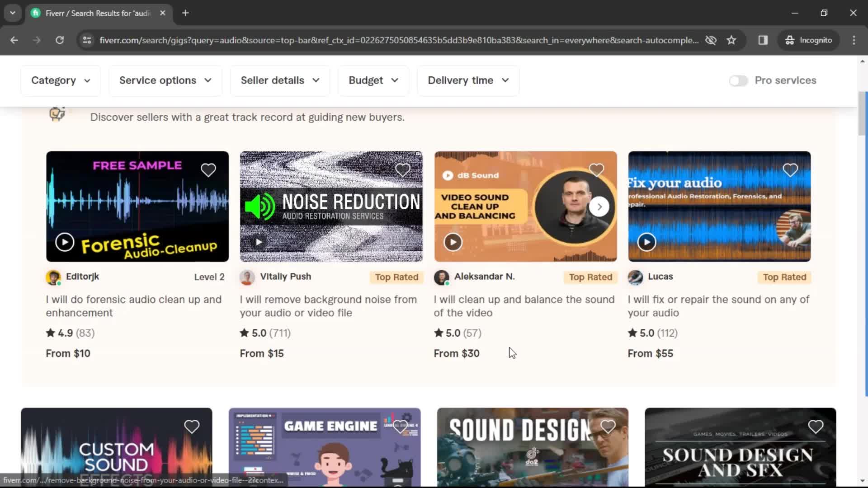The height and width of the screenshot is (488, 868).
Task: Favorite the Game Engine gig heart
Action: coord(400,427)
